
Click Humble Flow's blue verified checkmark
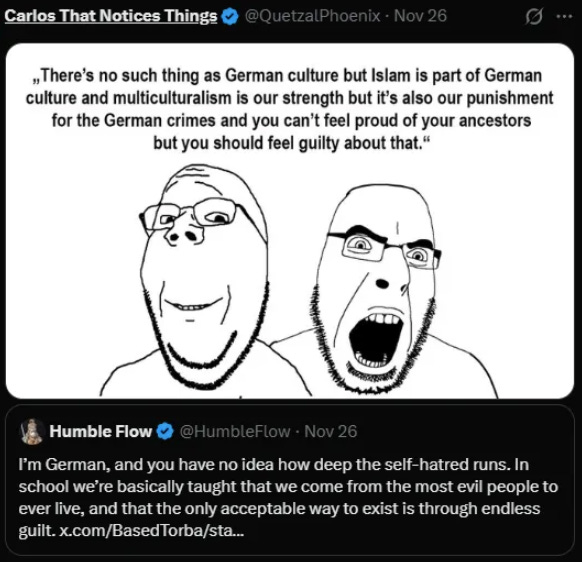pos(165,432)
